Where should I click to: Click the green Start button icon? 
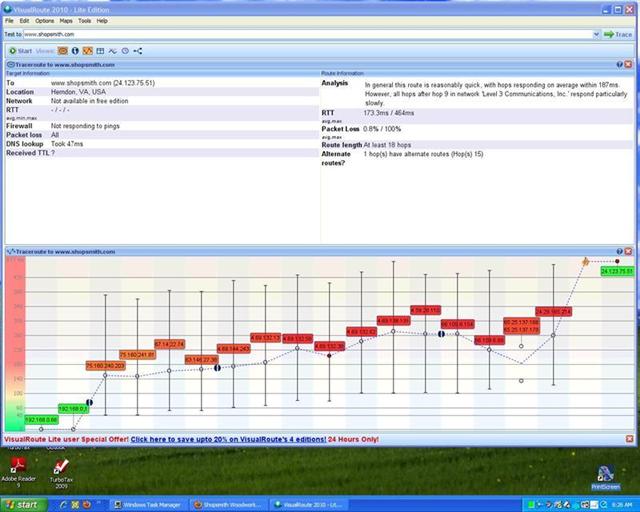click(13, 51)
